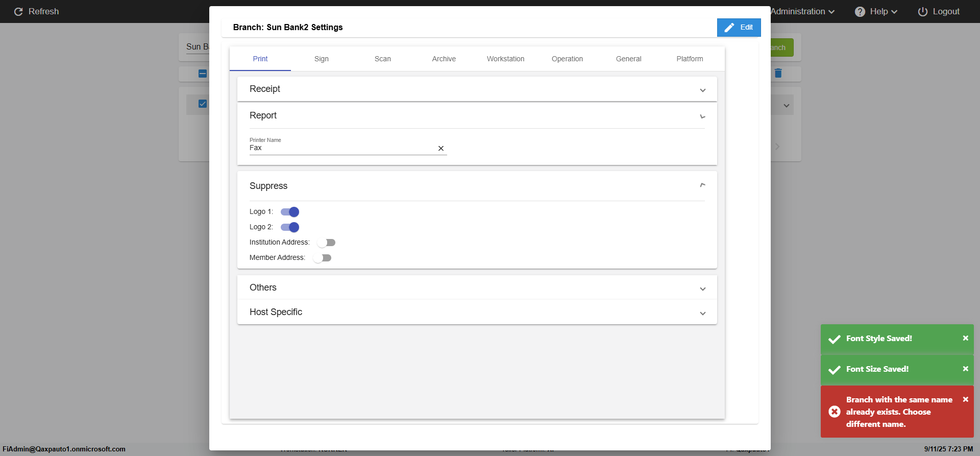The height and width of the screenshot is (456, 980).
Task: Switch to the Workstation tab
Action: point(505,59)
